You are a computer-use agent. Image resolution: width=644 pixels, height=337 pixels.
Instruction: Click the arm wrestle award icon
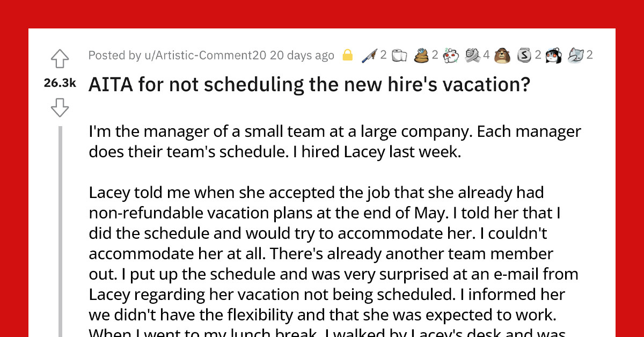(471, 55)
